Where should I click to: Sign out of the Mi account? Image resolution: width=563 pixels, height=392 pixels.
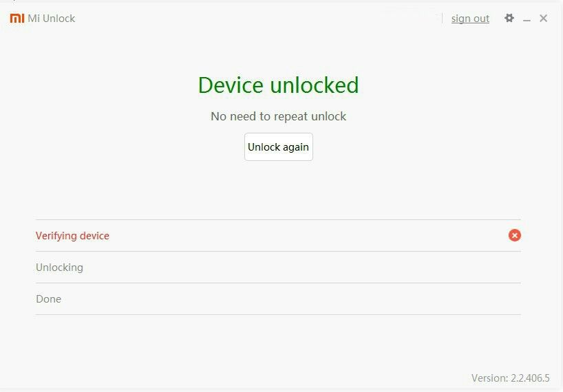pos(470,19)
